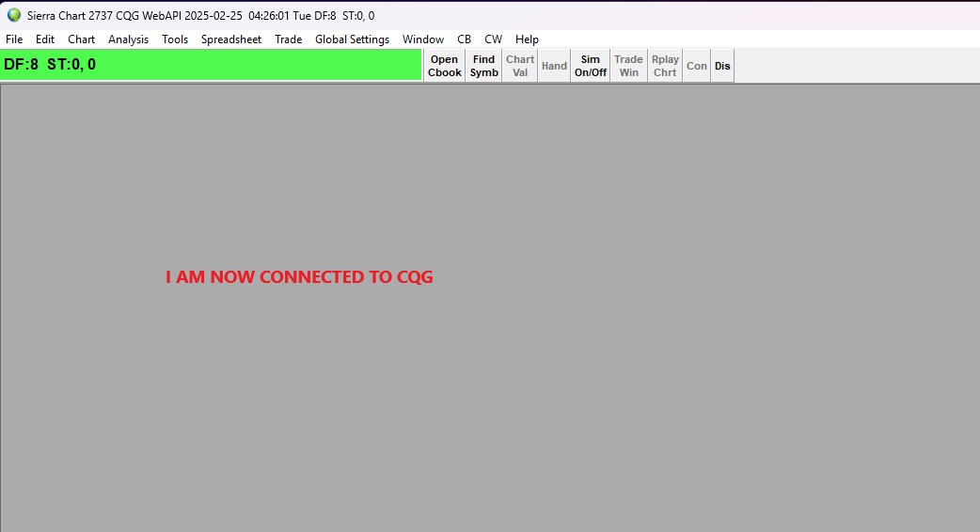Open the Trade menu
Image resolution: width=980 pixels, height=532 pixels.
288,39
